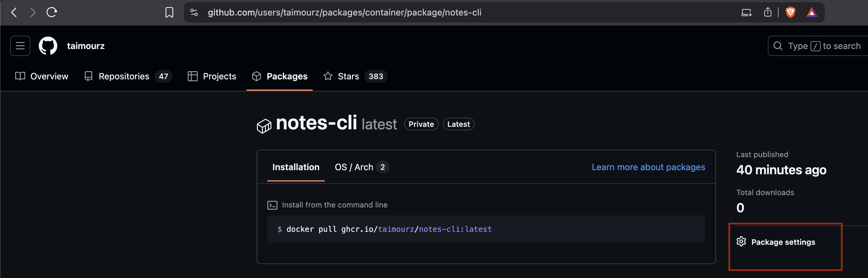
Task: Open site settings icon in address bar
Action: coord(194,12)
